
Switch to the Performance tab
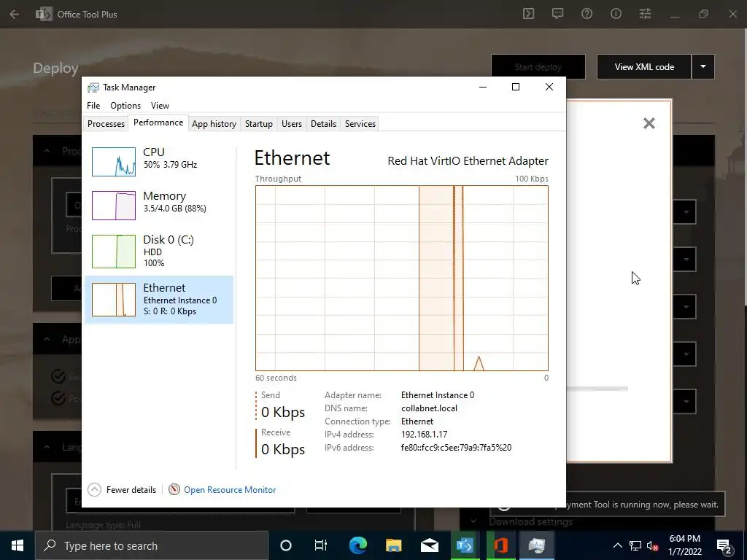point(158,122)
